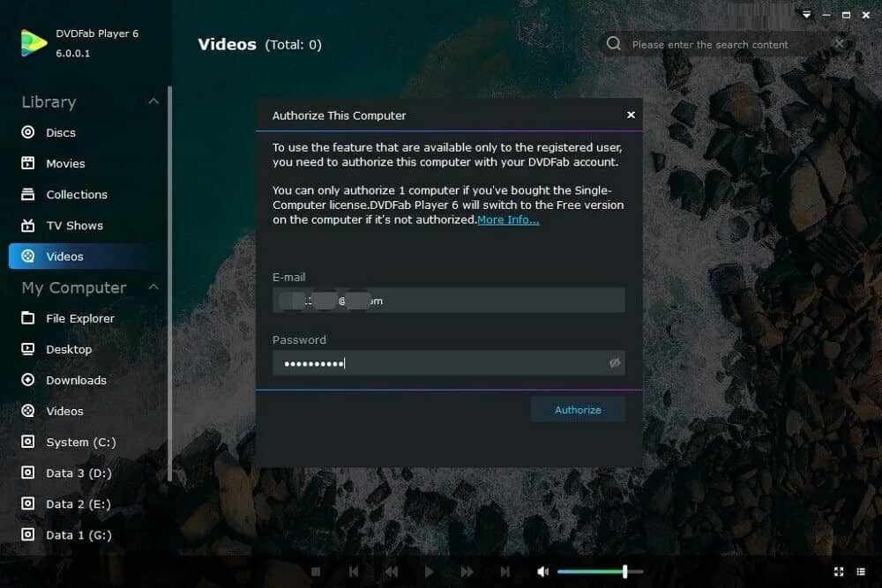Click the film reel icon beside Library Videos

[x=27, y=257]
